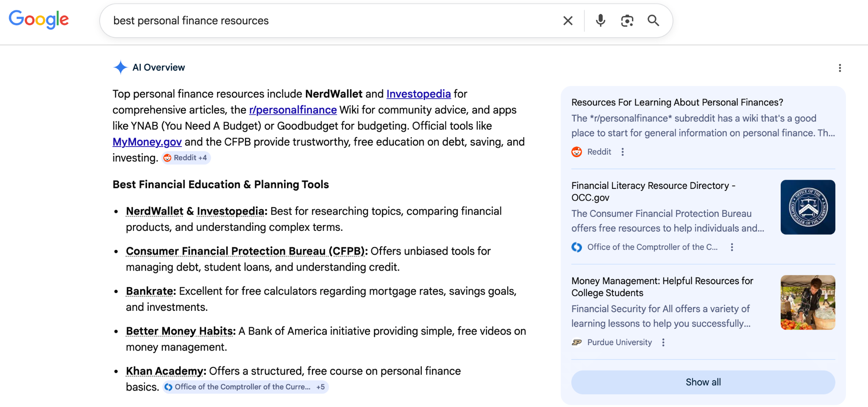Viewport: 868px width, 407px height.
Task: Open 'Money Management: Helpful Resources for College Students' source
Action: coord(662,287)
